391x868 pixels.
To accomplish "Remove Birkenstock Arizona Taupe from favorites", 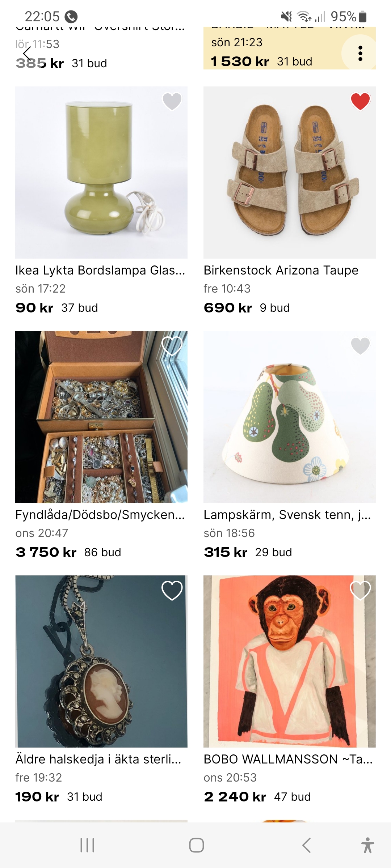I will tap(360, 101).
